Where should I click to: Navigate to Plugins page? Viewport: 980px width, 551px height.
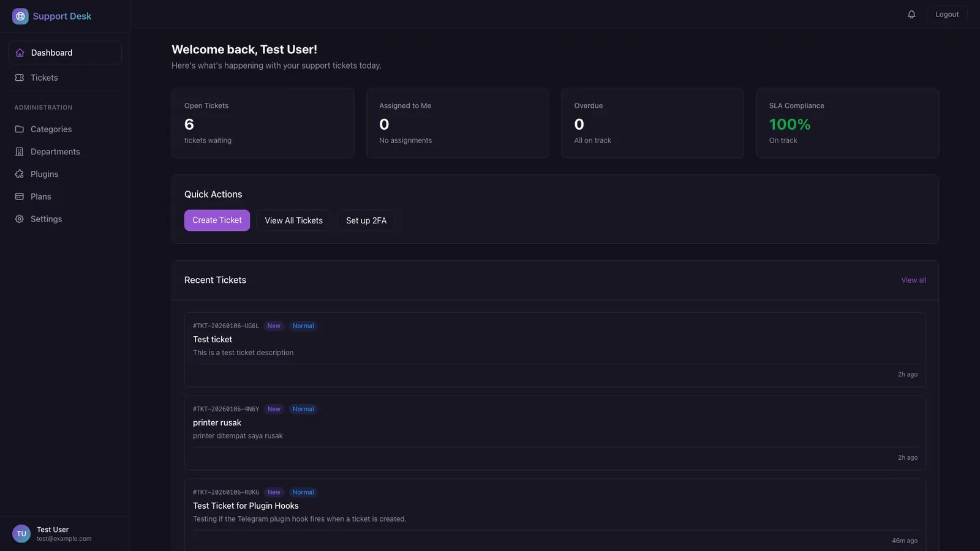click(65, 174)
